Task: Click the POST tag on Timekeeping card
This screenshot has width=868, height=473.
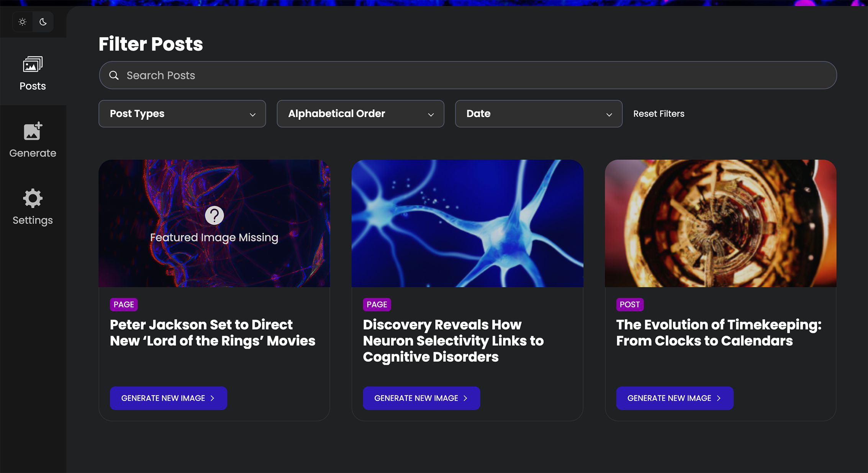Action: [629, 304]
